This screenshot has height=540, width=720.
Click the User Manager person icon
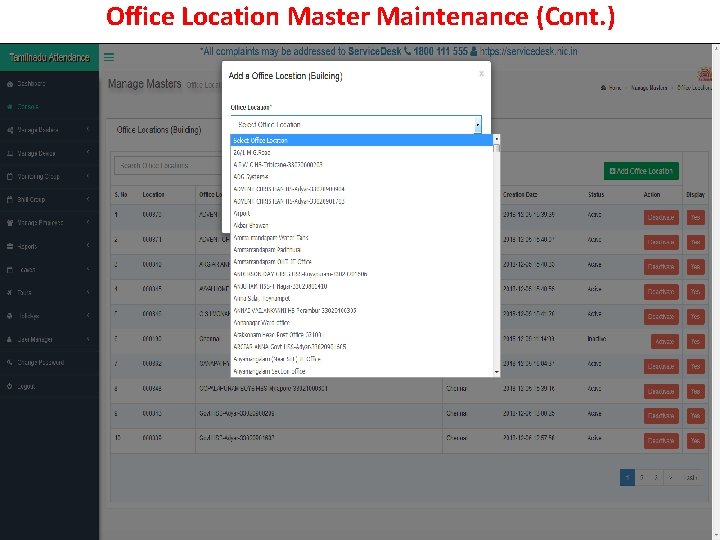[10, 339]
